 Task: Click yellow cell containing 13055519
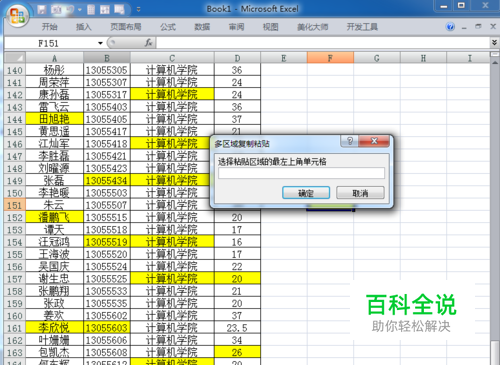click(107, 242)
